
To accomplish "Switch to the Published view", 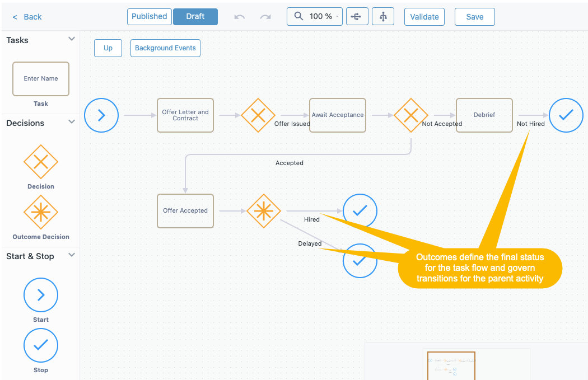I will pos(149,16).
